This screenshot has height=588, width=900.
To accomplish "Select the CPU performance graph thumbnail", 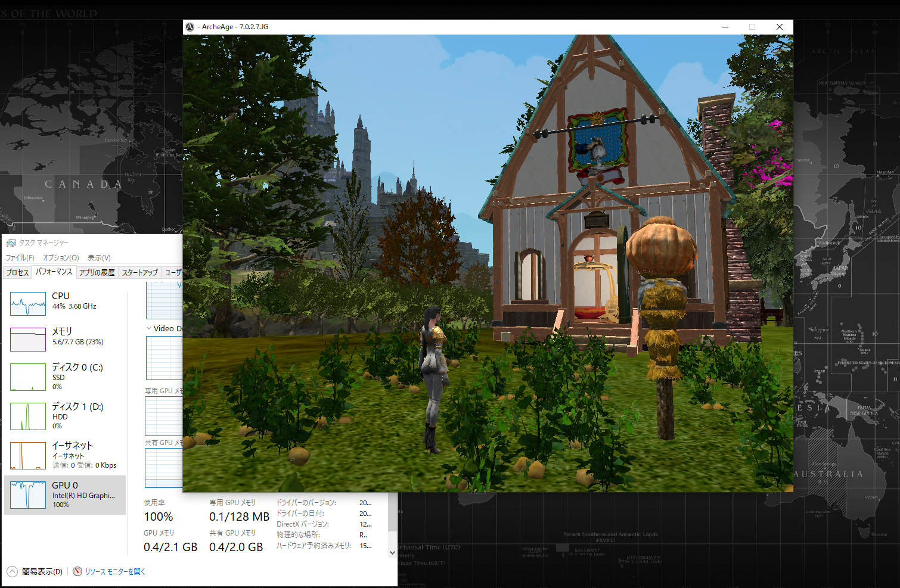I will click(28, 304).
